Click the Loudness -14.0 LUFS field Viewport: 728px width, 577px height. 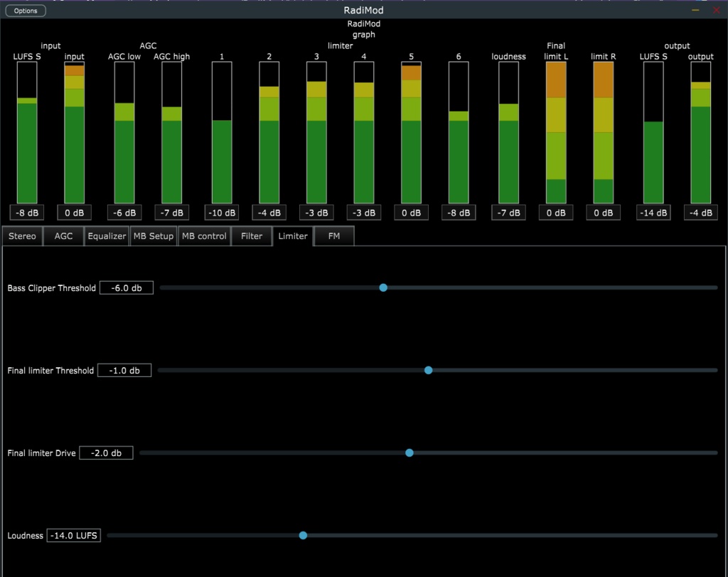pos(74,536)
